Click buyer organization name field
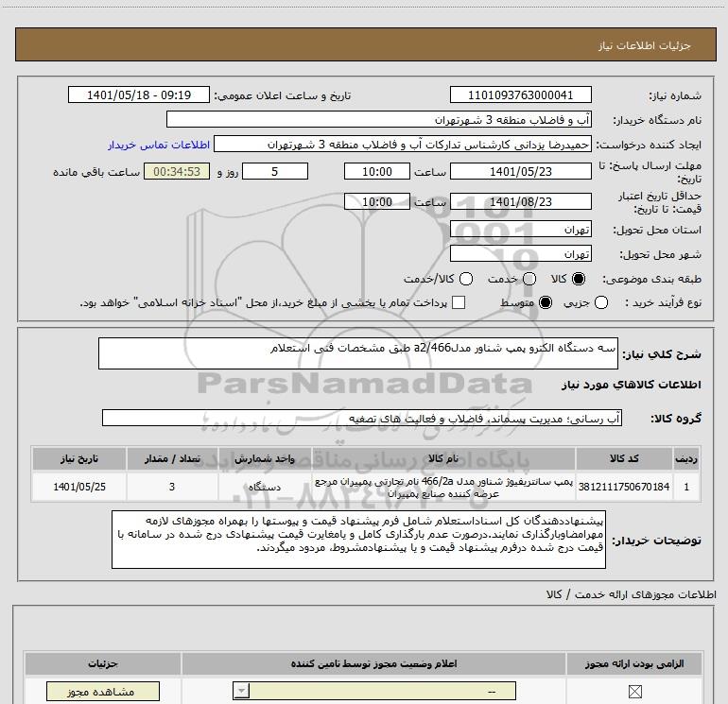The height and width of the screenshot is (704, 728). coord(379,119)
